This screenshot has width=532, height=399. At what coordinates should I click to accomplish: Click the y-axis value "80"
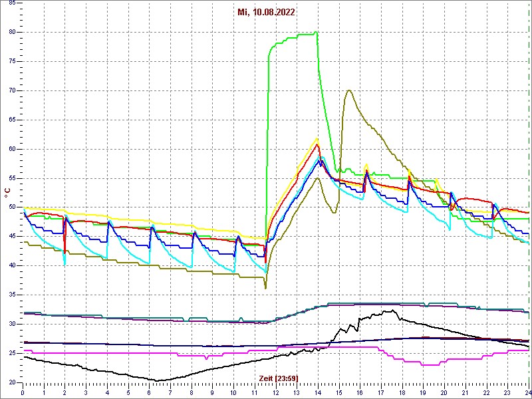coord(11,32)
